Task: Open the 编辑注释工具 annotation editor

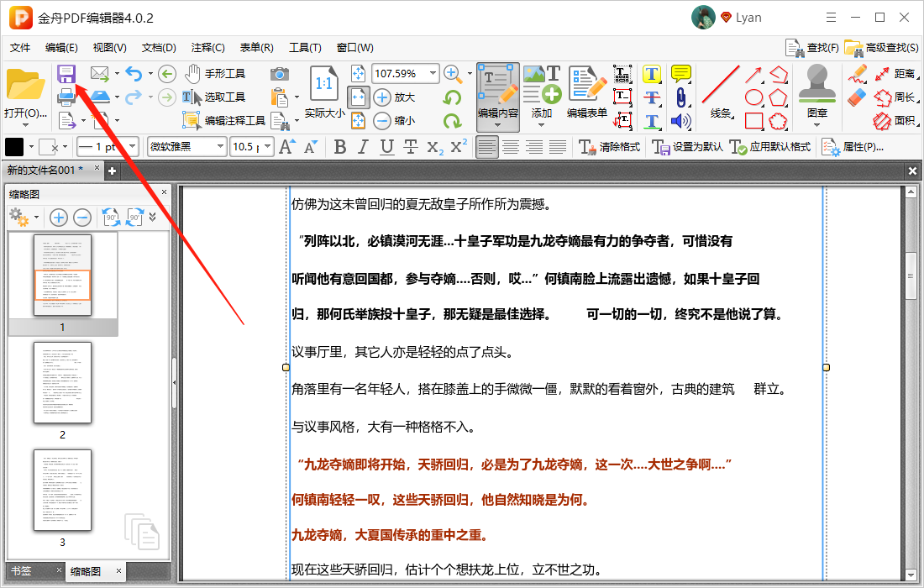Action: click(210, 119)
